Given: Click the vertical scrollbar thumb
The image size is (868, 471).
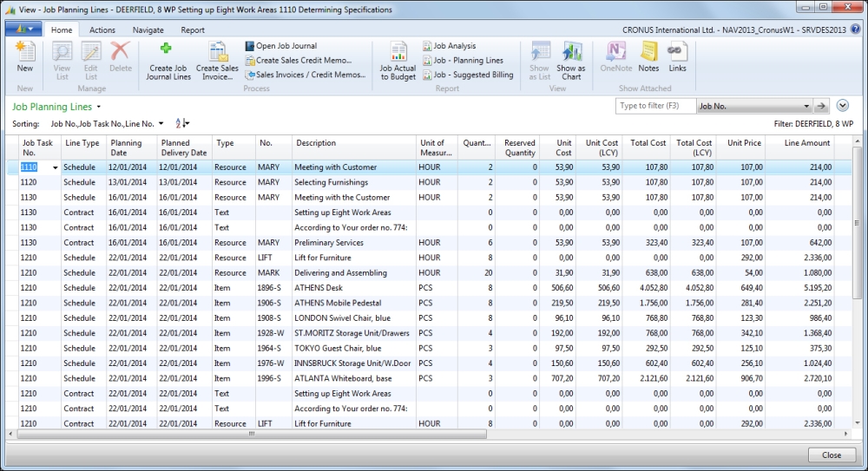Looking at the screenshot, I should [x=857, y=224].
